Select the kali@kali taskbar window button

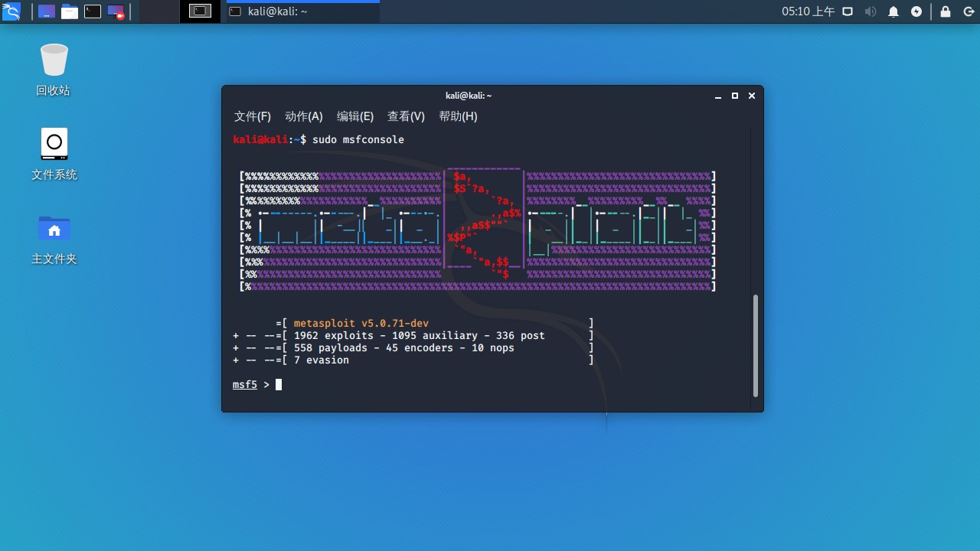[303, 11]
